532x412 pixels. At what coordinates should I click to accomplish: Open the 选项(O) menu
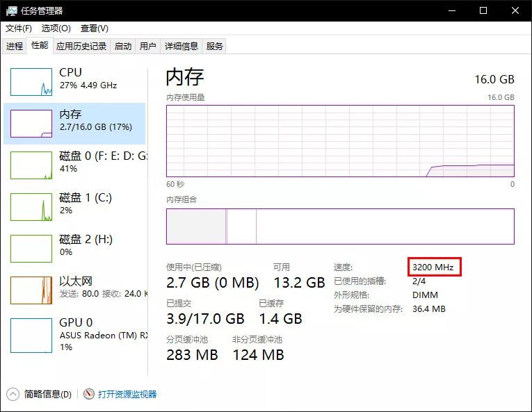[x=56, y=28]
